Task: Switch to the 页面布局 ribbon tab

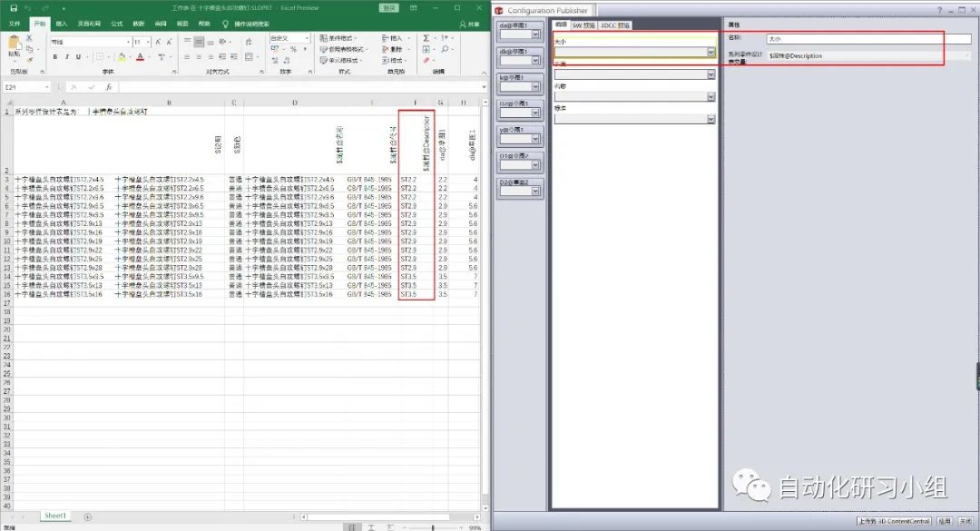Action: click(x=89, y=24)
